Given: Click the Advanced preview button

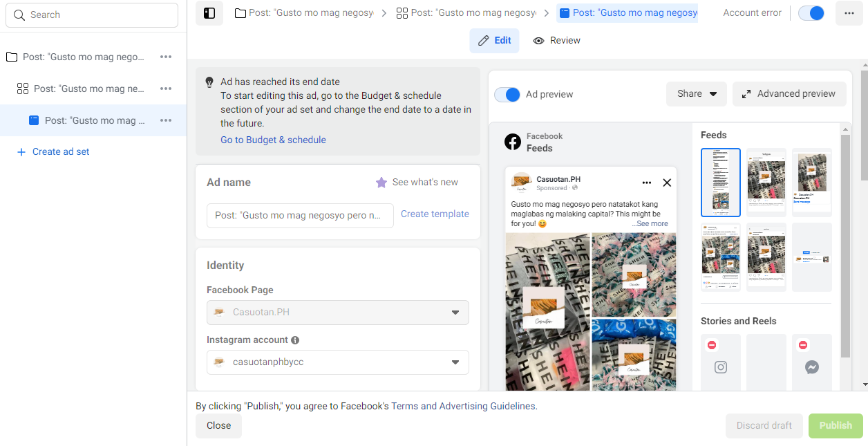Looking at the screenshot, I should click(789, 94).
